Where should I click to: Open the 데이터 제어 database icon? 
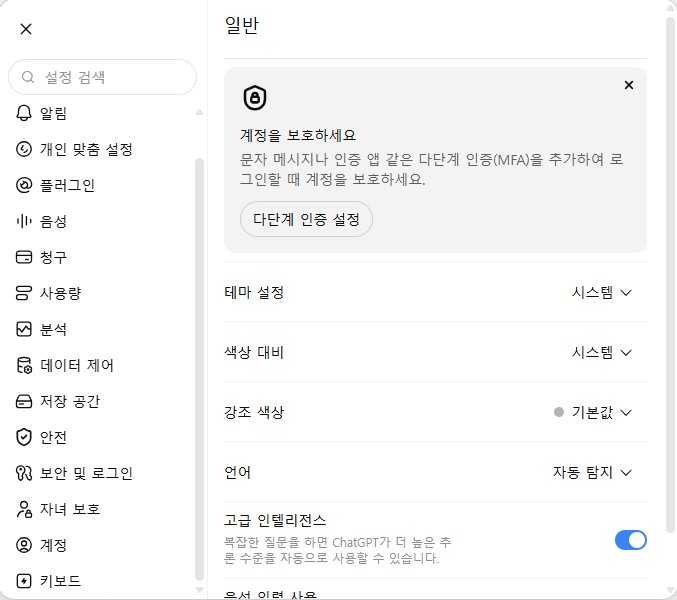pos(24,365)
